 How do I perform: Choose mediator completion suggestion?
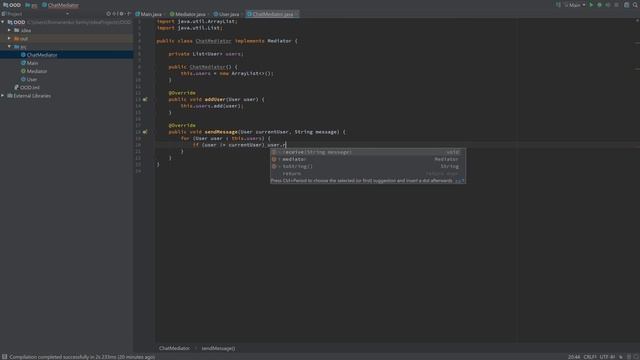tap(367, 159)
